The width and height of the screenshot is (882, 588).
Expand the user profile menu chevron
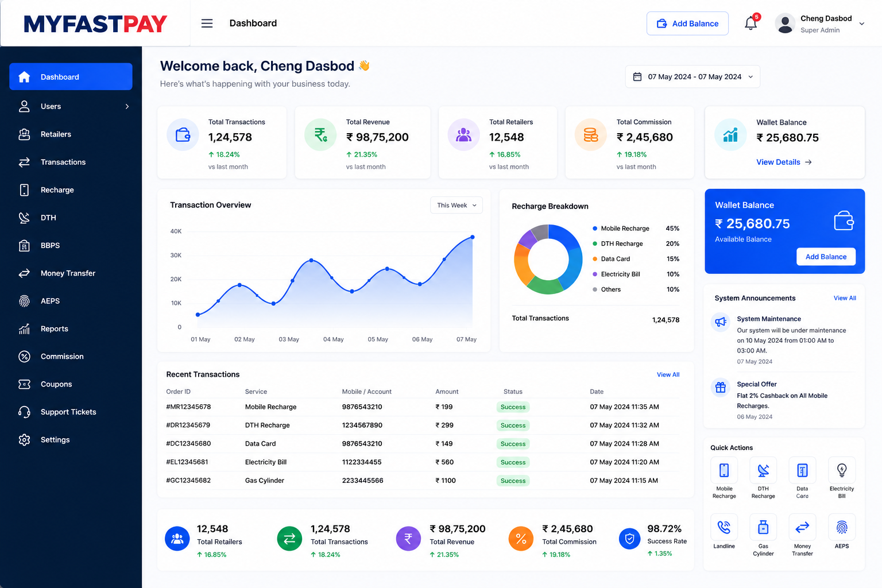[861, 24]
